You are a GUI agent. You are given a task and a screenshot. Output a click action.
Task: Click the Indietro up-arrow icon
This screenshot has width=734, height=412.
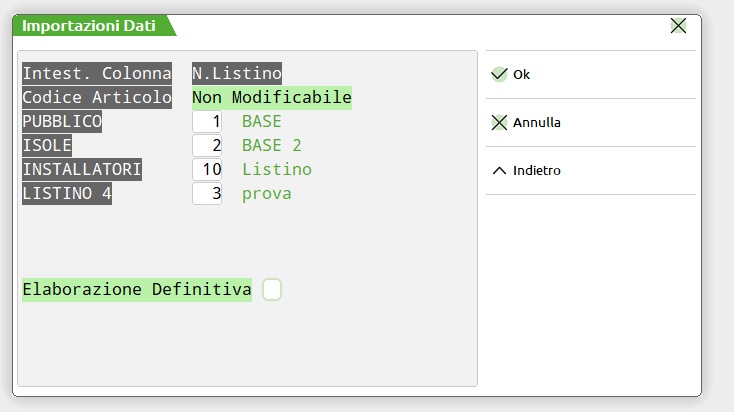500,171
